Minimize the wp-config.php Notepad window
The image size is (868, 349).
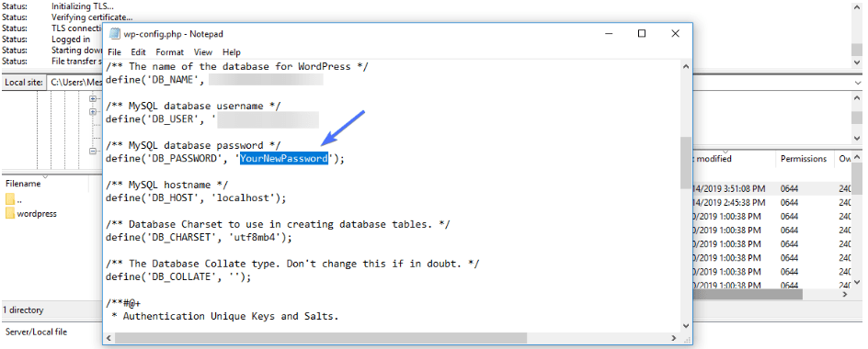[x=608, y=34]
